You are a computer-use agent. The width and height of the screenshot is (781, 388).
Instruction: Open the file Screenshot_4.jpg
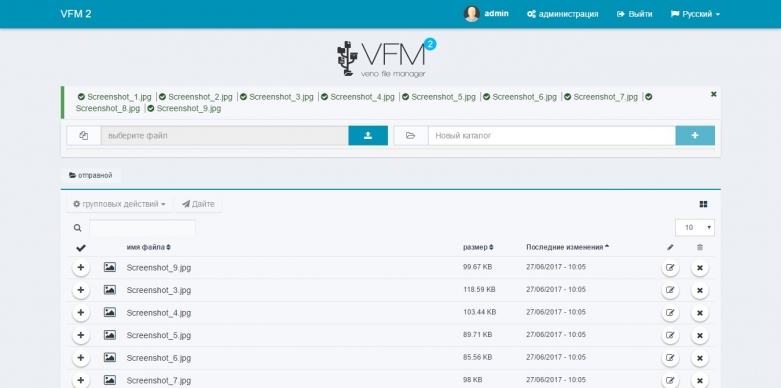pos(158,313)
